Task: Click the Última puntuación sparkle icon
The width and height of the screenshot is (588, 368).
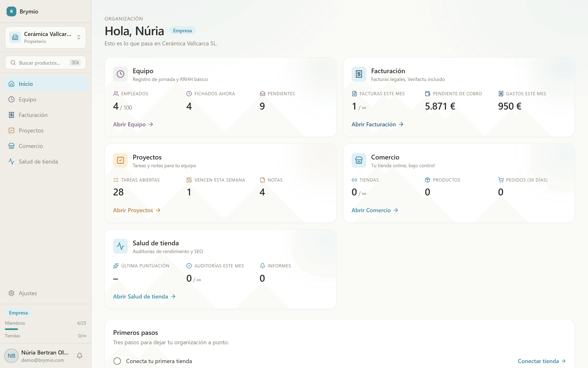Action: click(x=116, y=266)
